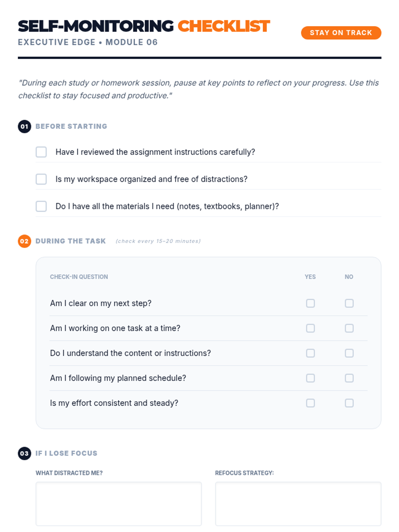Mark No for clear on next step
The height and width of the screenshot is (532, 399).
pyautogui.click(x=349, y=303)
